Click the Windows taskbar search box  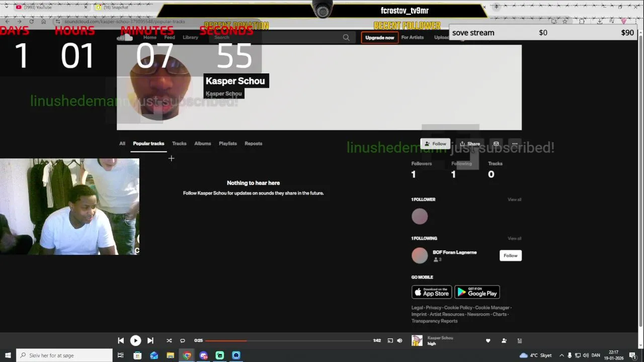point(64,355)
